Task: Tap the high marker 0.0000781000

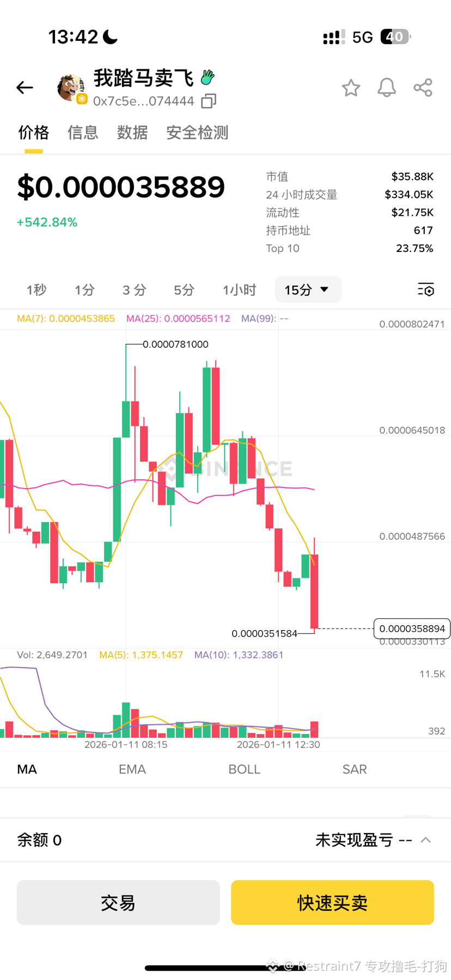Action: pyautogui.click(x=175, y=344)
